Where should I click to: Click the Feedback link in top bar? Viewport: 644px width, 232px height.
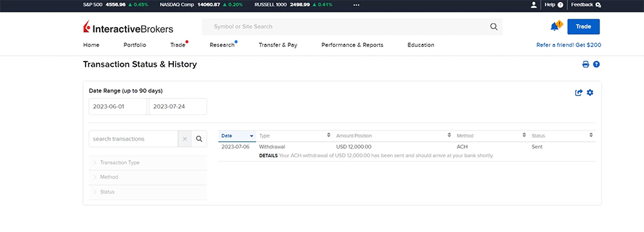582,5
